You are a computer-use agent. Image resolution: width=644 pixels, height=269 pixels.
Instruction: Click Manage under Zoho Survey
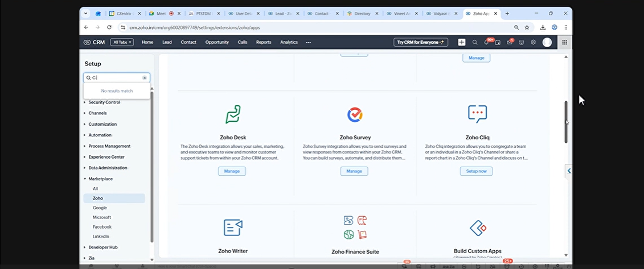click(354, 171)
